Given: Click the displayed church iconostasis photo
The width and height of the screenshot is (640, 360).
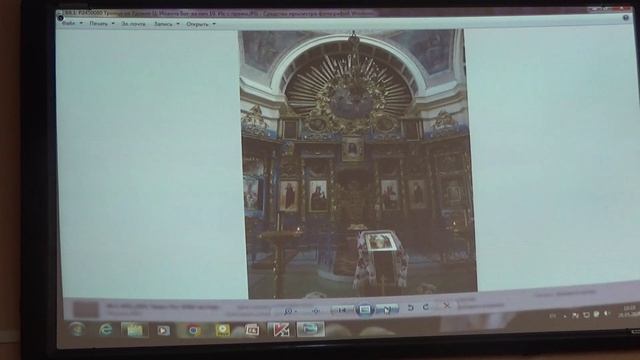Looking at the screenshot, I should pos(358,163).
